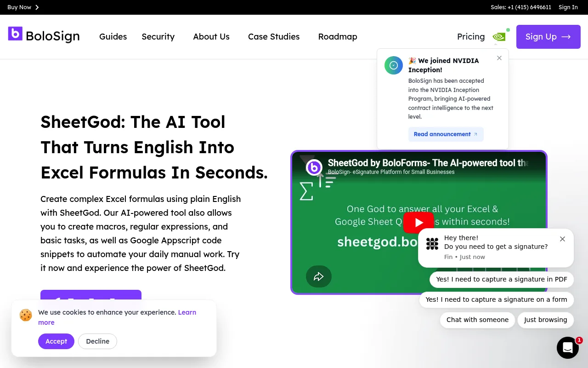Screen dimensions: 588x368
Task: Click the Sign Up button
Action: (x=548, y=37)
